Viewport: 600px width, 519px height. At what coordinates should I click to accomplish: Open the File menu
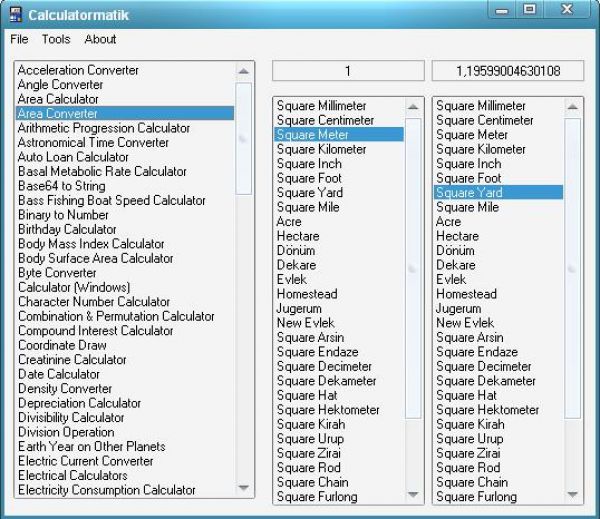coord(19,39)
